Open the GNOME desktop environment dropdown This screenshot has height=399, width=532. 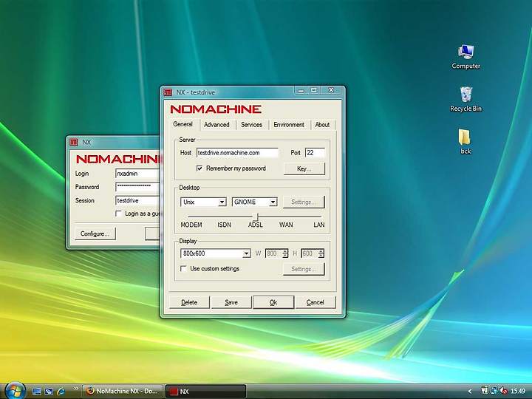pos(254,202)
